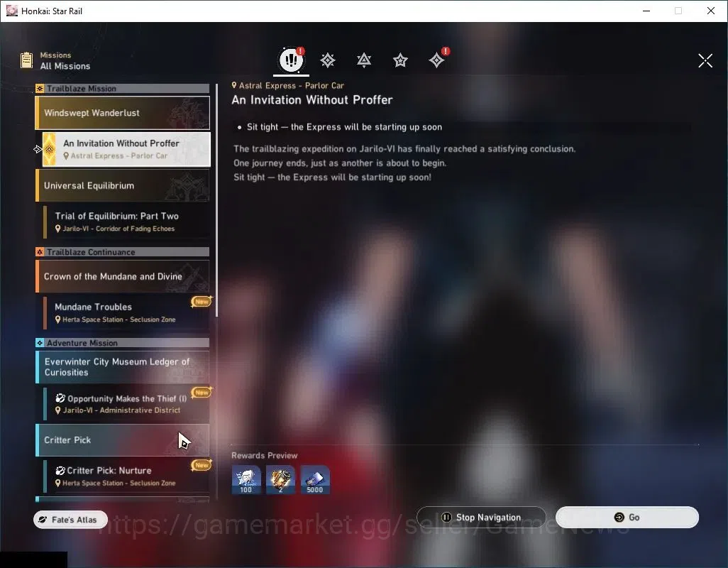The height and width of the screenshot is (568, 728).
Task: Close the Honkai: Star Rail window
Action: click(711, 11)
